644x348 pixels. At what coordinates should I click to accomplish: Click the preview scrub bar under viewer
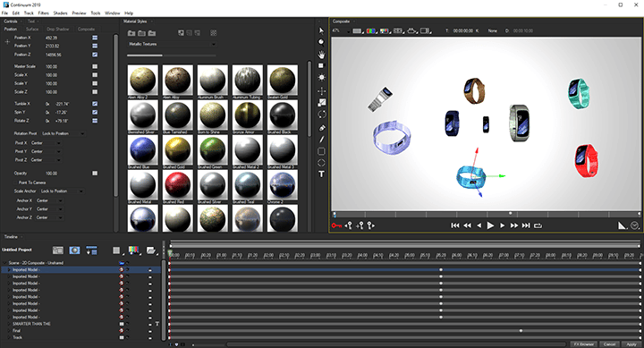pos(486,214)
